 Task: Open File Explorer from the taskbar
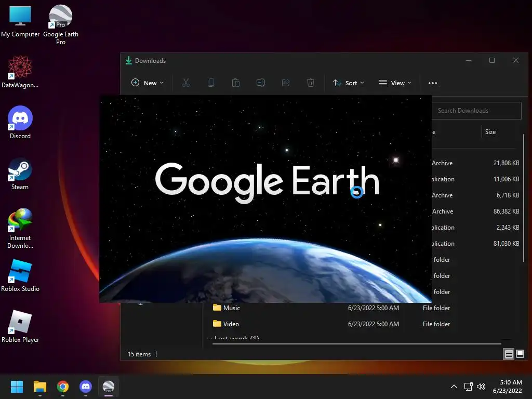pos(39,387)
